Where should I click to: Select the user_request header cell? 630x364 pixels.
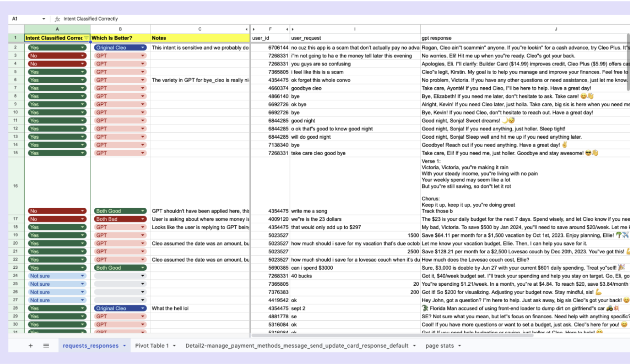pyautogui.click(x=355, y=38)
